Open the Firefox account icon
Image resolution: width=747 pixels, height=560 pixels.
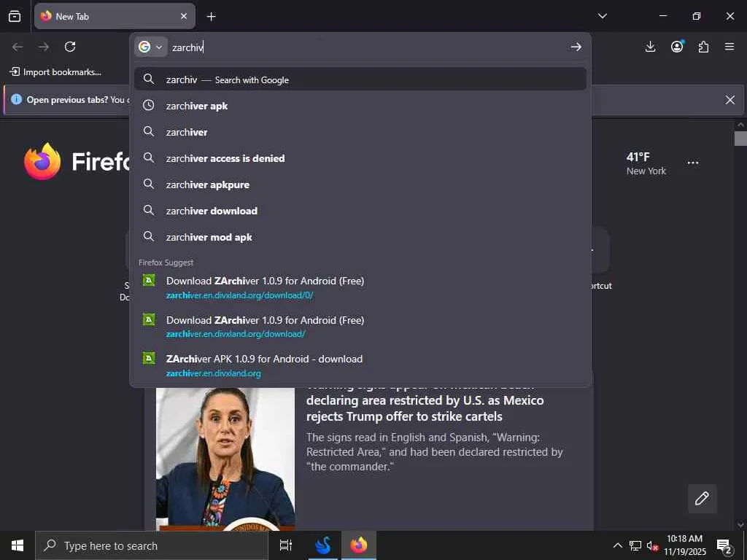click(x=677, y=46)
